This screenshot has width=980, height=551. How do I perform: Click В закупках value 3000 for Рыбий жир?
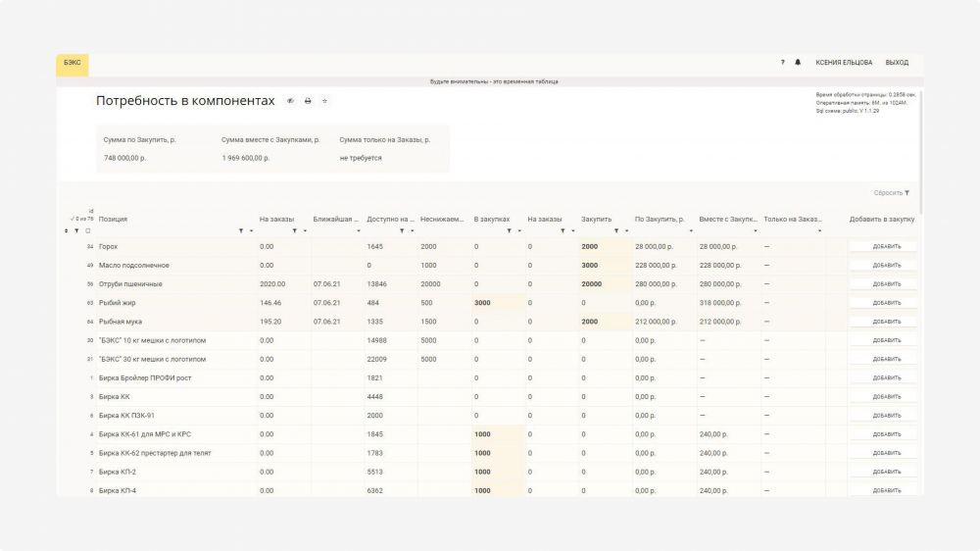[498, 303]
